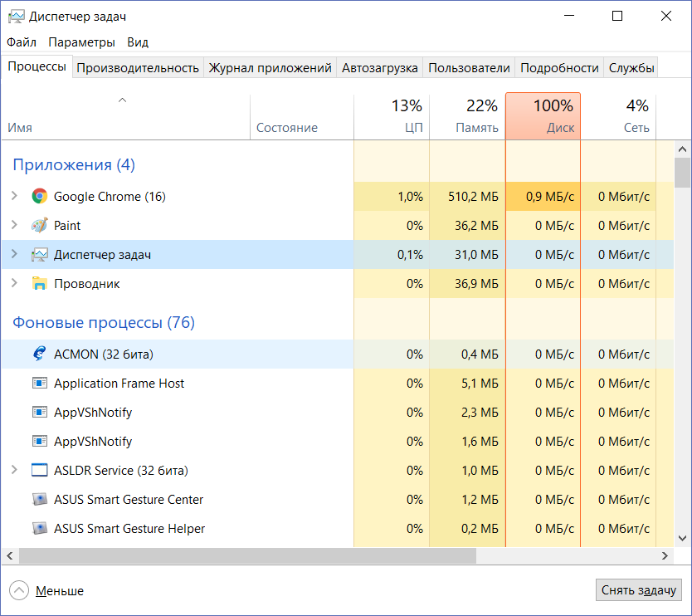Sort by the Сеть column header

[x=618, y=116]
